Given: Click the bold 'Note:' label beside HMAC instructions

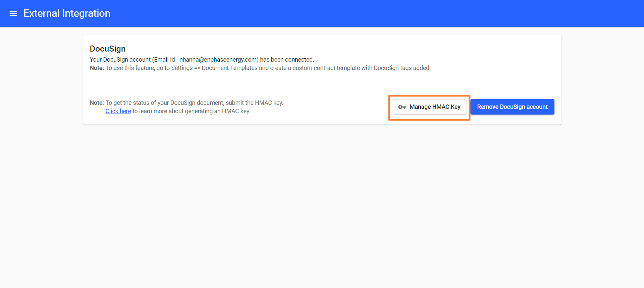Looking at the screenshot, I should [x=97, y=103].
